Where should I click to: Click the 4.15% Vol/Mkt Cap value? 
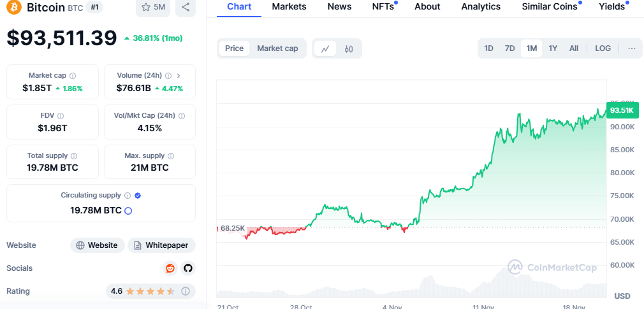(x=149, y=128)
